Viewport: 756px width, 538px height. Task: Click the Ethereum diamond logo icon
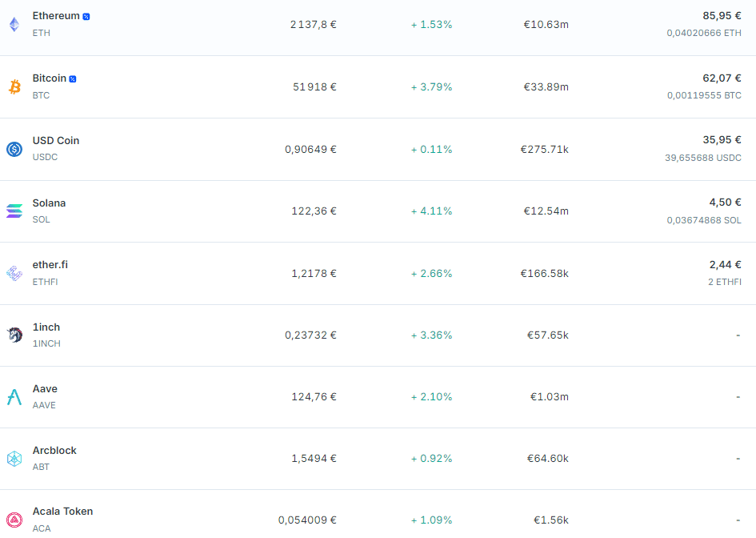tap(14, 25)
